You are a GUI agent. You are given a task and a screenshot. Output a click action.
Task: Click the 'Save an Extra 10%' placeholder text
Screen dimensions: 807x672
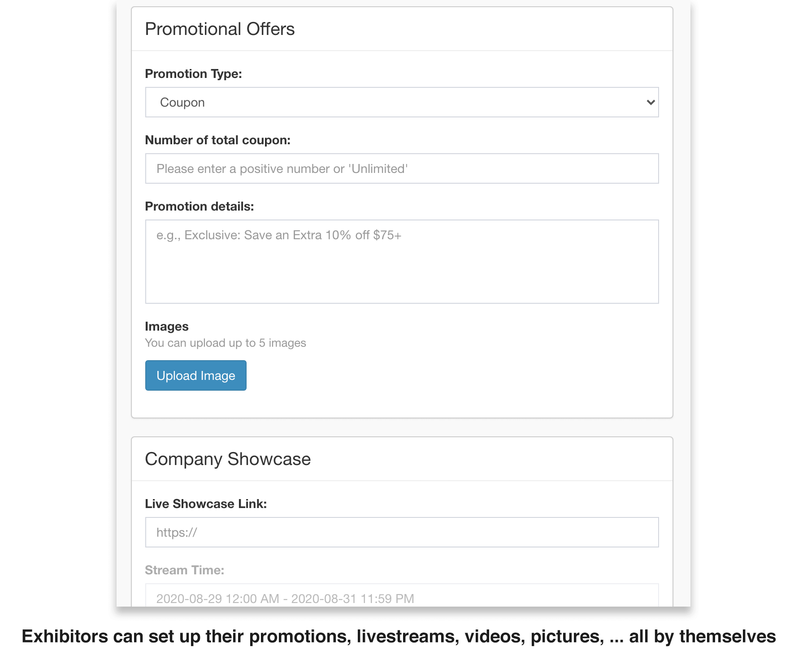(278, 235)
